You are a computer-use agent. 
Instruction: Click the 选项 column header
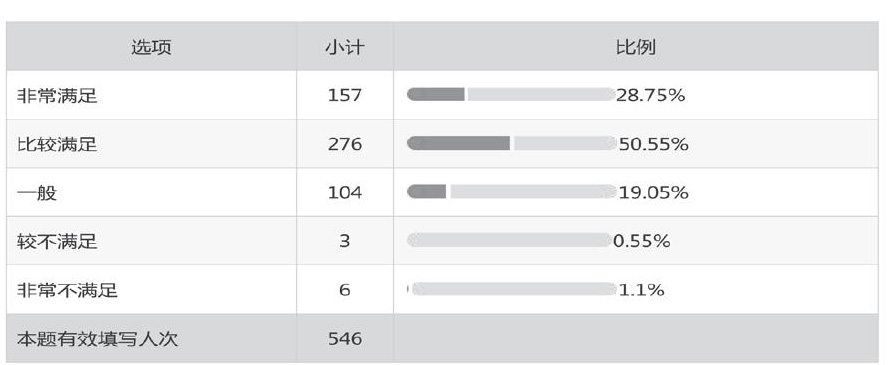tap(151, 47)
